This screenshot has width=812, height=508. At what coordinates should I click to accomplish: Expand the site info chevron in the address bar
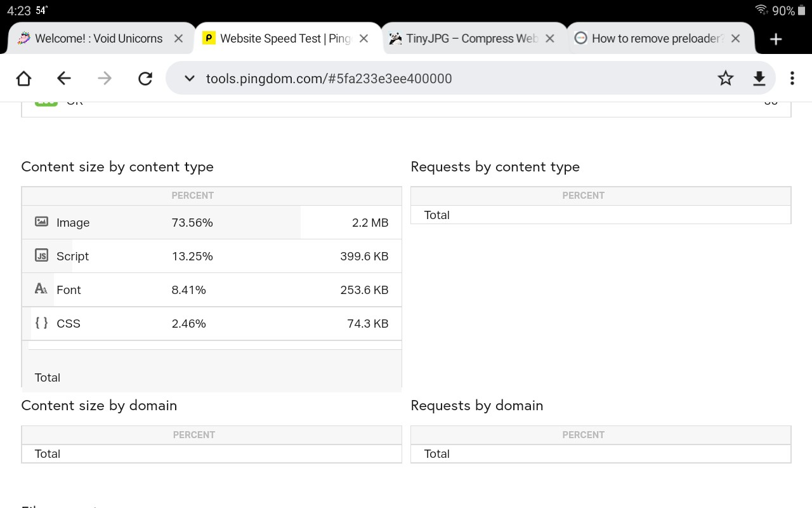tap(188, 78)
